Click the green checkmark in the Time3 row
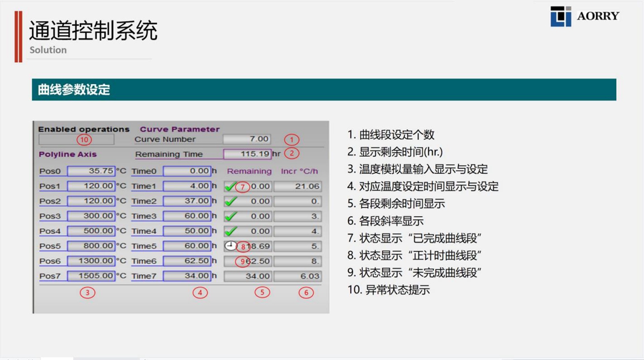This screenshot has height=360, width=644. coord(231,216)
